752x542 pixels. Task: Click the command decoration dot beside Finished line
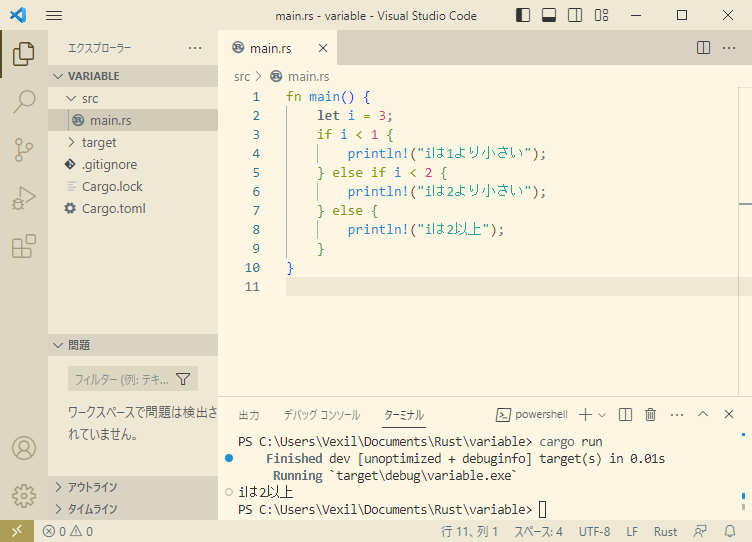[x=229, y=458]
